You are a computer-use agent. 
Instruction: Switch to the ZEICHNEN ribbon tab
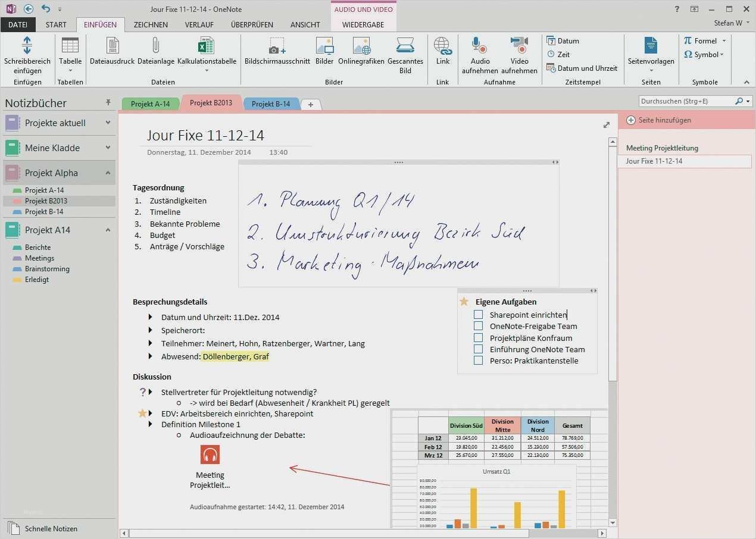pos(150,24)
